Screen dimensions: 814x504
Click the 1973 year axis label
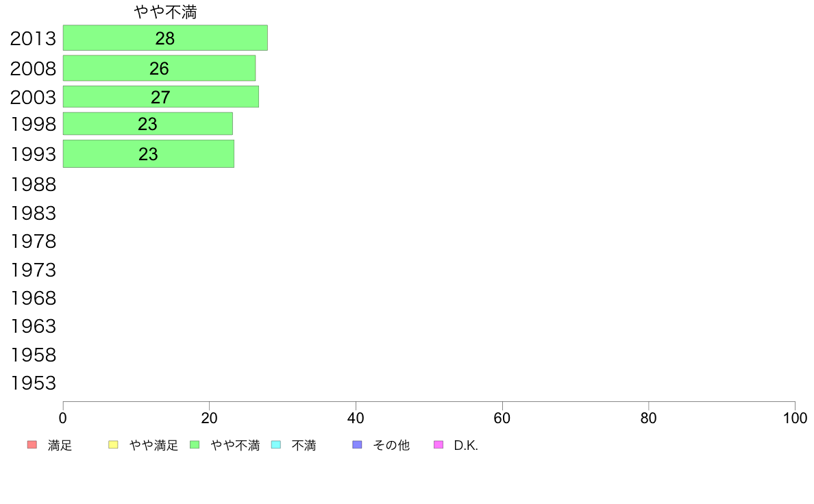[33, 270]
